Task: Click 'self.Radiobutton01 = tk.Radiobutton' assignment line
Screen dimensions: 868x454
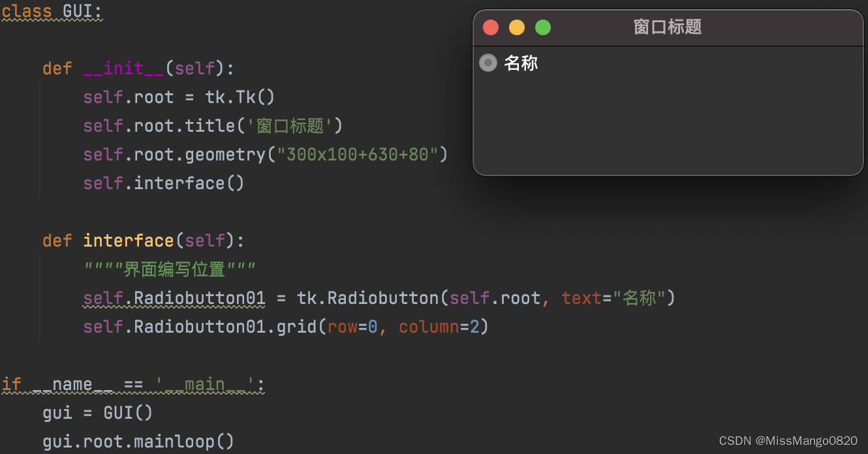Action: pos(379,298)
